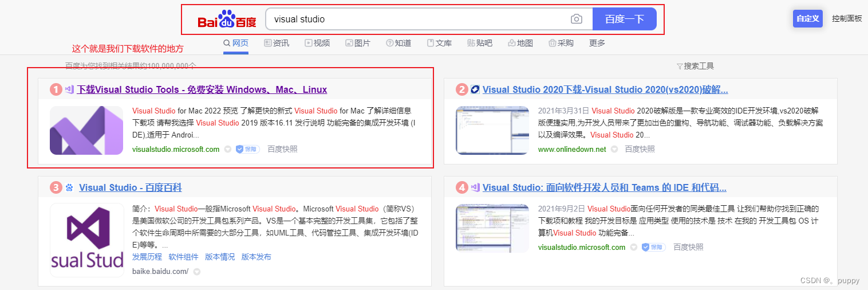The height and width of the screenshot is (290, 868).
Task: Open the 地图 tab
Action: pos(520,43)
